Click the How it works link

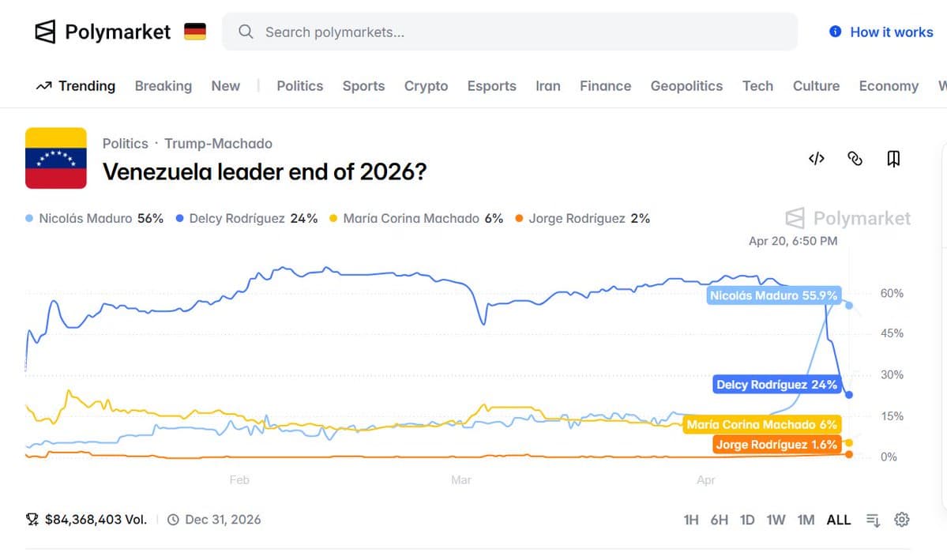pyautogui.click(x=891, y=32)
